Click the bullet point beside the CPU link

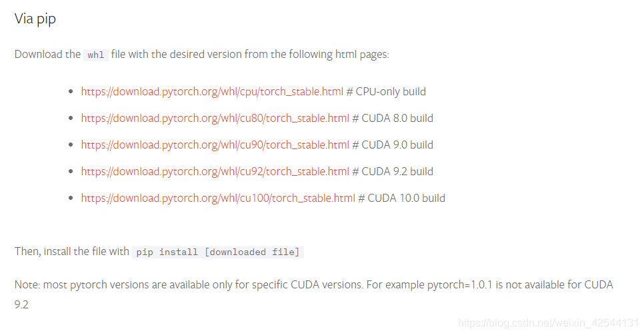click(x=71, y=91)
